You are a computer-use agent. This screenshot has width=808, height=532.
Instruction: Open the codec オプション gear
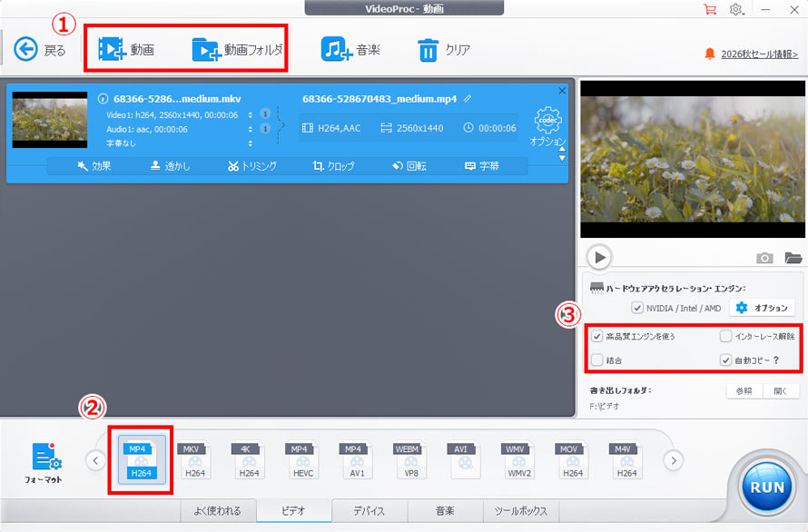pyautogui.click(x=547, y=126)
